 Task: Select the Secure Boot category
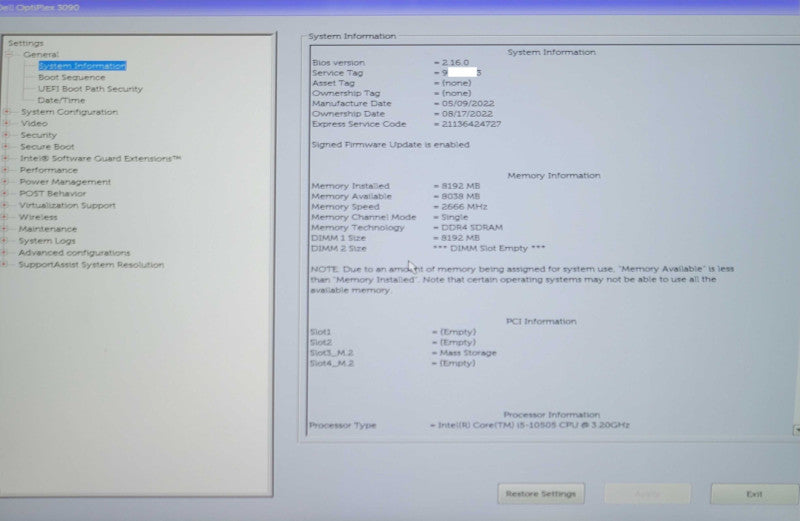click(x=47, y=147)
